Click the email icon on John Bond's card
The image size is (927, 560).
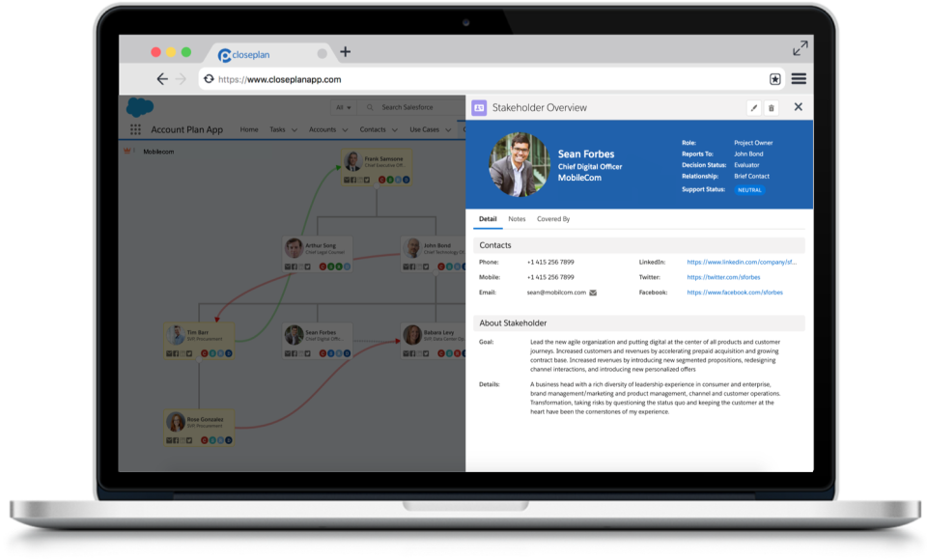click(x=406, y=266)
